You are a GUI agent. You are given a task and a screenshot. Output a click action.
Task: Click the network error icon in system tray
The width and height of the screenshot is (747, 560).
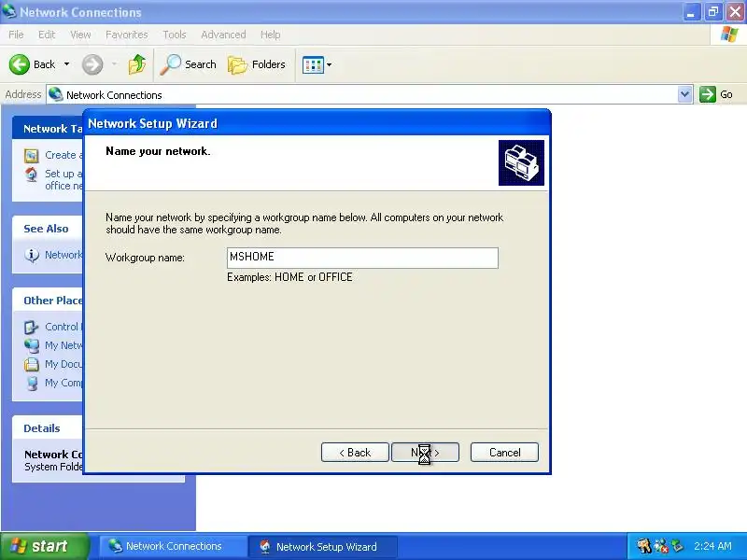pos(660,546)
